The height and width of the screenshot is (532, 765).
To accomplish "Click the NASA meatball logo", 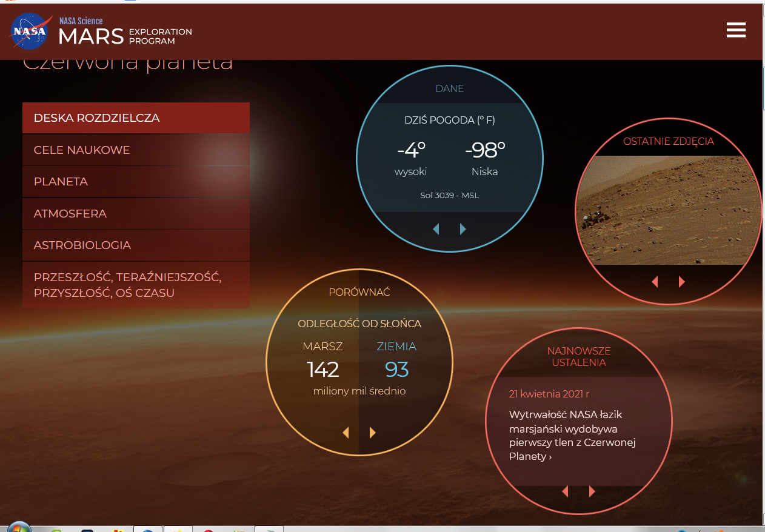I will point(30,31).
